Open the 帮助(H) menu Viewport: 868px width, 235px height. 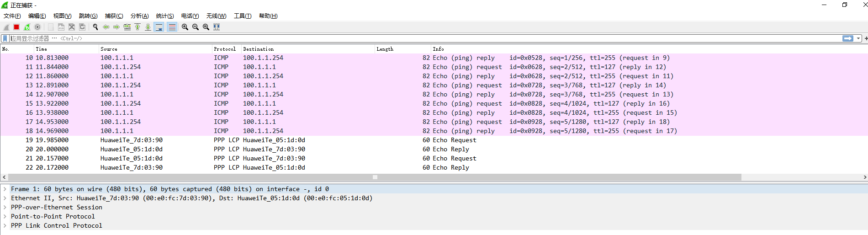click(x=268, y=16)
